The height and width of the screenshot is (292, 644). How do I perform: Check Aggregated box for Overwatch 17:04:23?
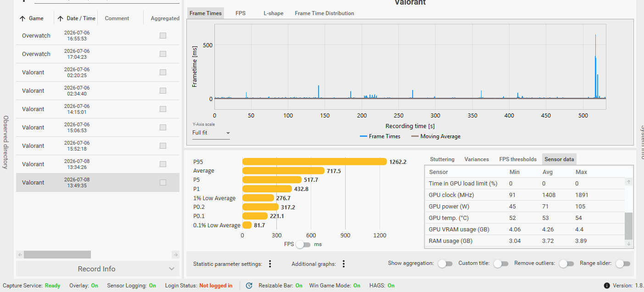pyautogui.click(x=163, y=54)
